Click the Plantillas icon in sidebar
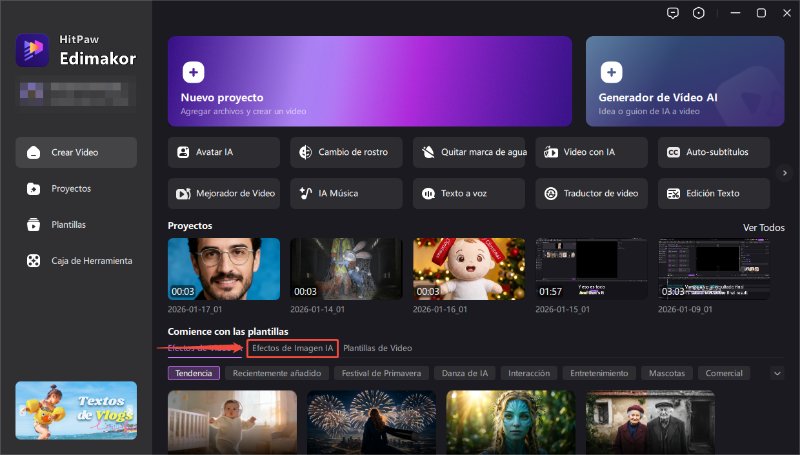Viewport: 800px width, 455px height. point(34,224)
